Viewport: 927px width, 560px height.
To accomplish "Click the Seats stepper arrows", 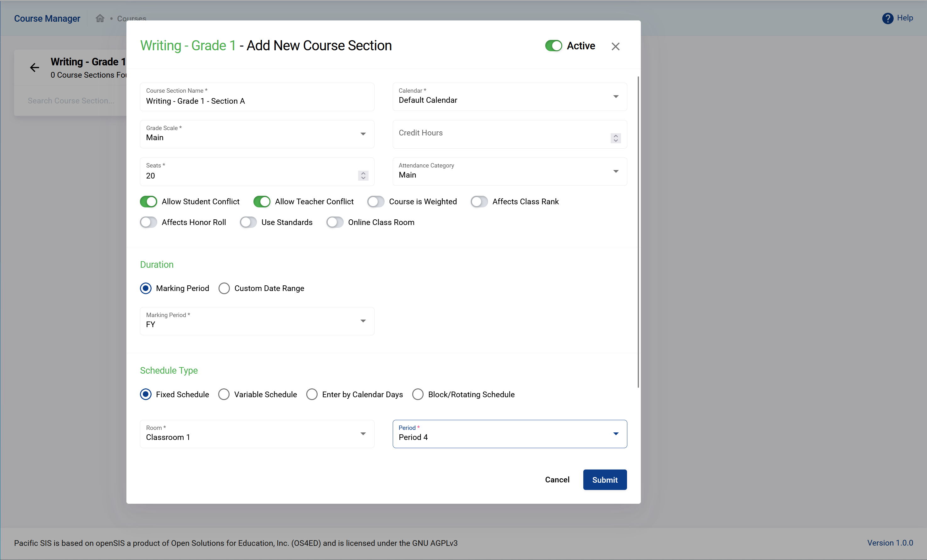I will (363, 176).
